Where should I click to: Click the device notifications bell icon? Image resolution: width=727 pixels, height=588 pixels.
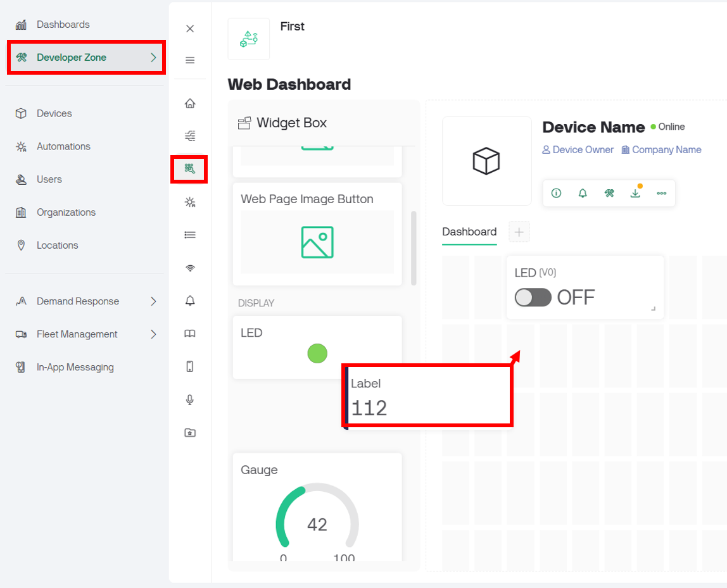pyautogui.click(x=583, y=193)
